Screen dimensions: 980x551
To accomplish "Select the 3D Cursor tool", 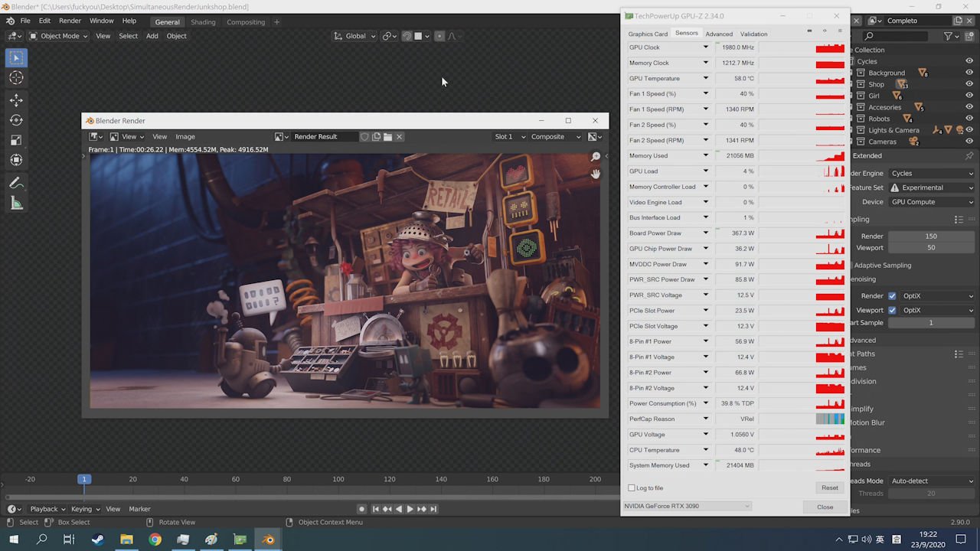I will [x=16, y=78].
